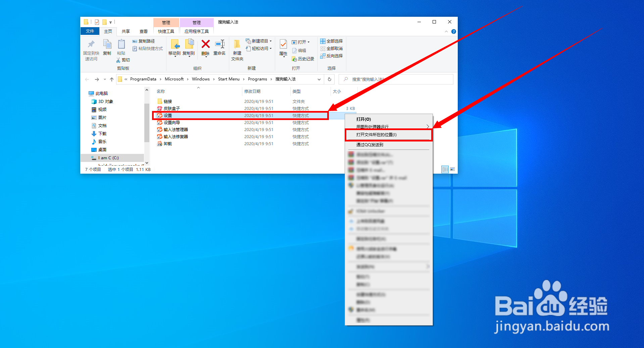
Task: Click the Rename (重命名) icon
Action: [220, 44]
